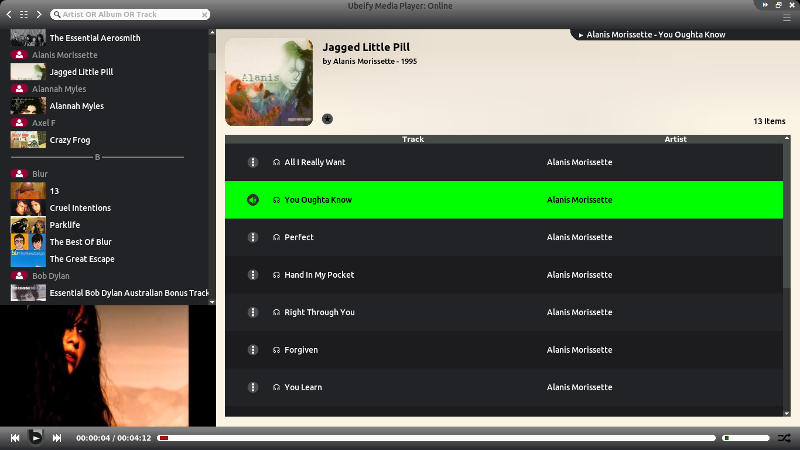Open The Great Escape album
The width and height of the screenshot is (800, 450).
82,259
